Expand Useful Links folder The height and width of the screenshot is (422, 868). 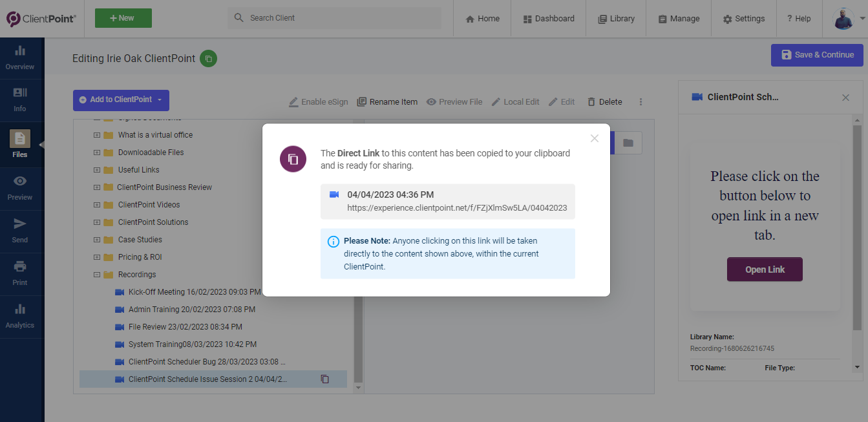point(97,170)
